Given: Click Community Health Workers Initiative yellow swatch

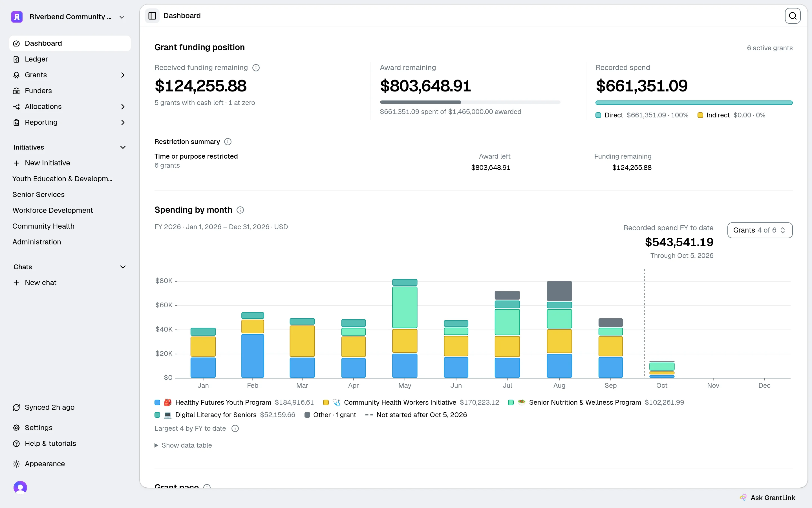Looking at the screenshot, I should (x=326, y=402).
